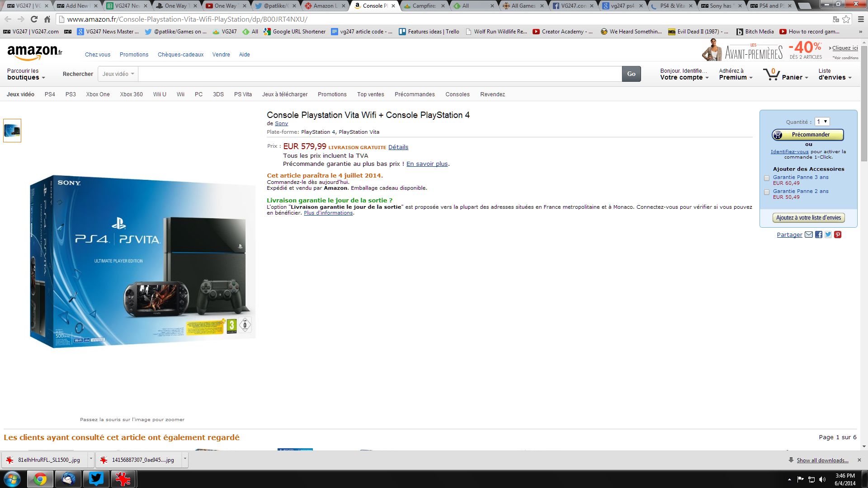Tweet the product via the Twitter share icon
The width and height of the screenshot is (868, 488).
[828, 235]
